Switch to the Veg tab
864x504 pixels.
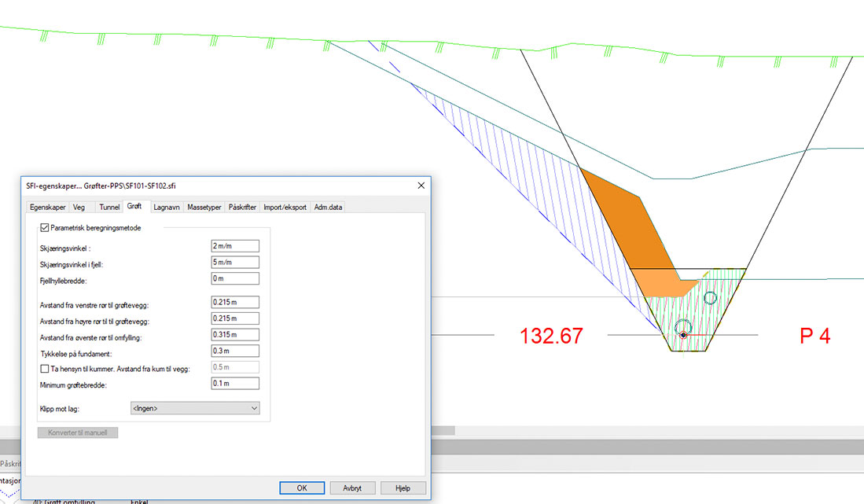79,208
